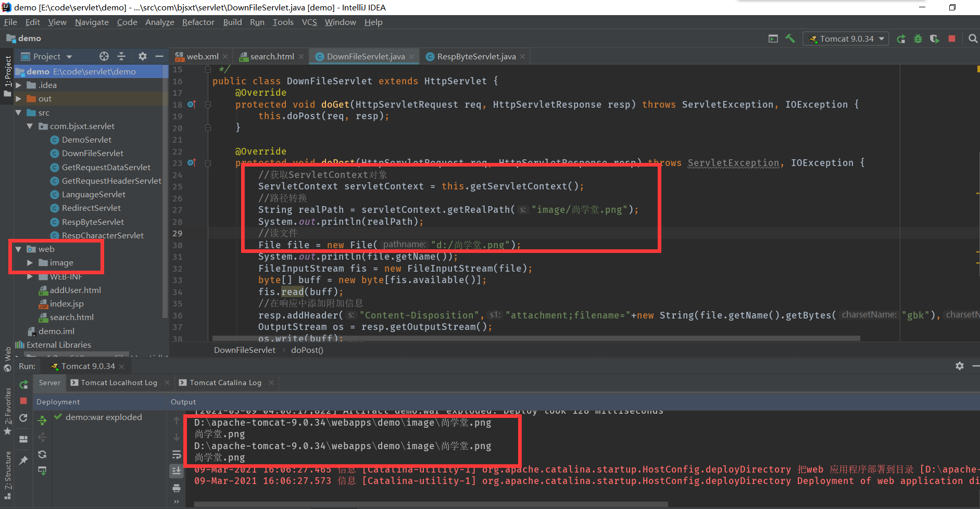Close Tomcat 9.0.34 run tab
This screenshot has width=980, height=509.
pos(122,366)
